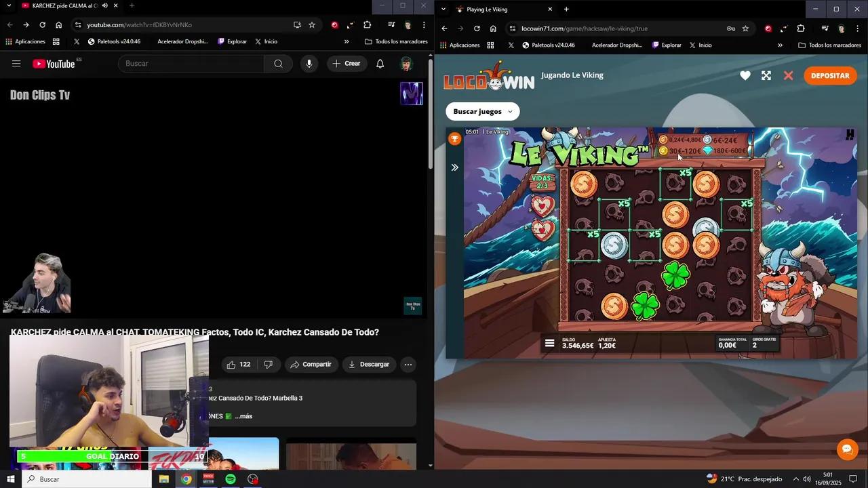Open Aplicaciones bookmark in YouTube window

(x=25, y=41)
